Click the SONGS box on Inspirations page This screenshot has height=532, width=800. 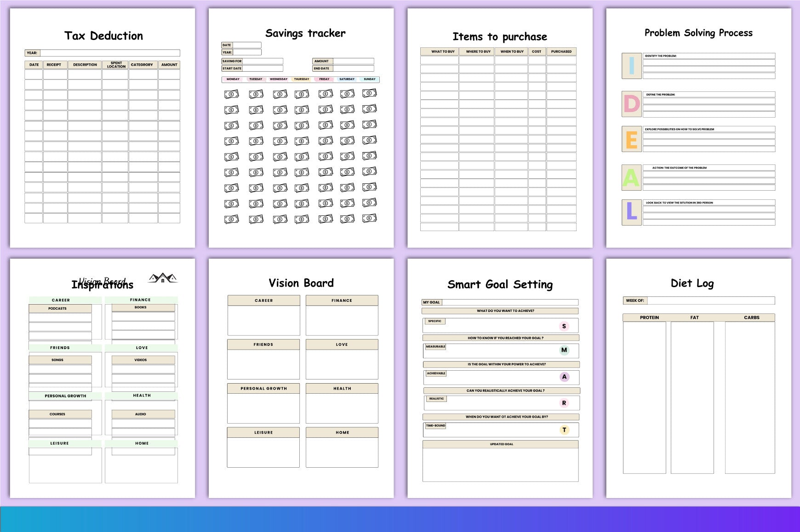click(x=60, y=360)
